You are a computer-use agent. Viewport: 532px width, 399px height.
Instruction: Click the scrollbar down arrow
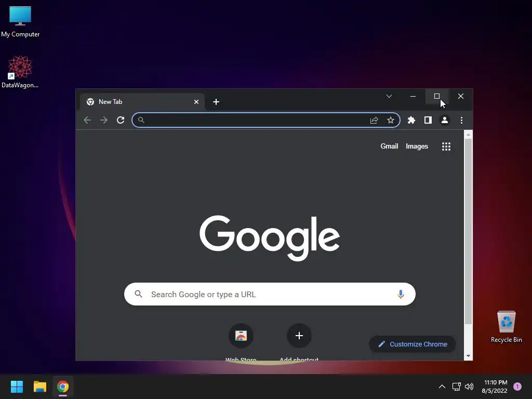click(468, 356)
